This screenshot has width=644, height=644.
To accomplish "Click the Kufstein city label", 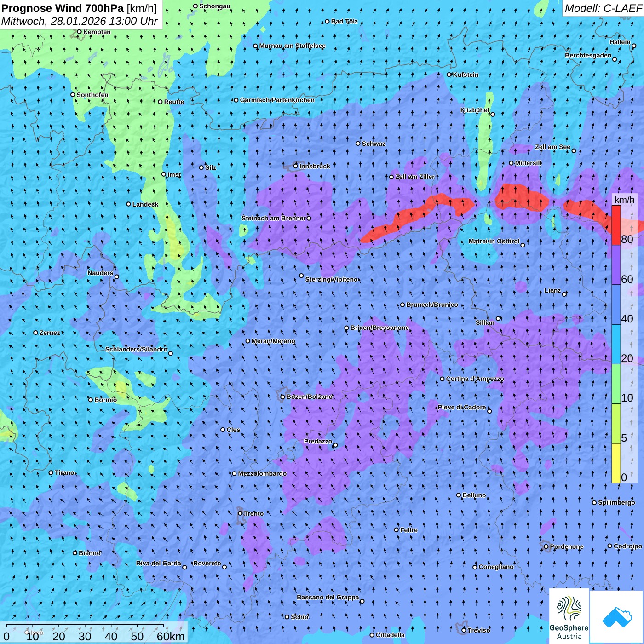I will (466, 75).
